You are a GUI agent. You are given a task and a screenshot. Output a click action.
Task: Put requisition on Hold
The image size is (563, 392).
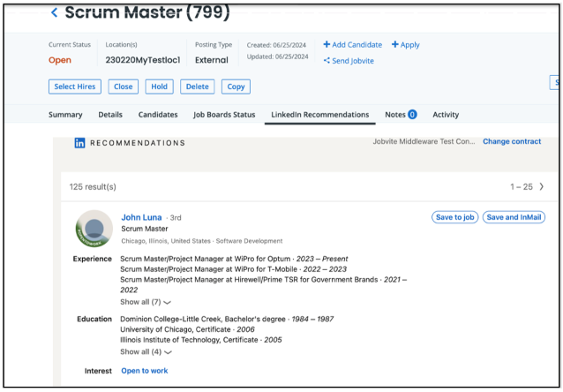point(159,87)
